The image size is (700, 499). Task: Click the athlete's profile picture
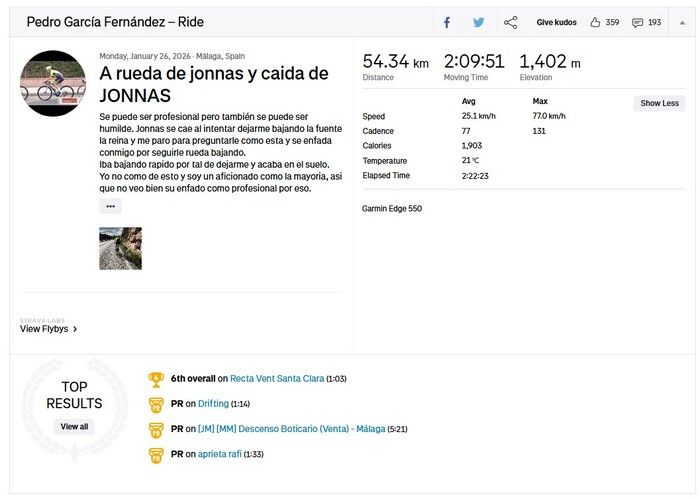point(53,83)
